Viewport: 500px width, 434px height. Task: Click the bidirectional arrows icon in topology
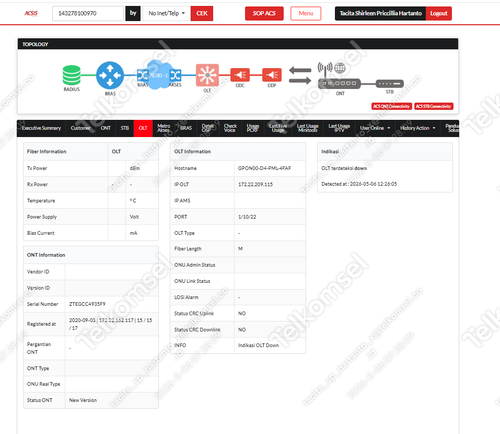click(300, 75)
